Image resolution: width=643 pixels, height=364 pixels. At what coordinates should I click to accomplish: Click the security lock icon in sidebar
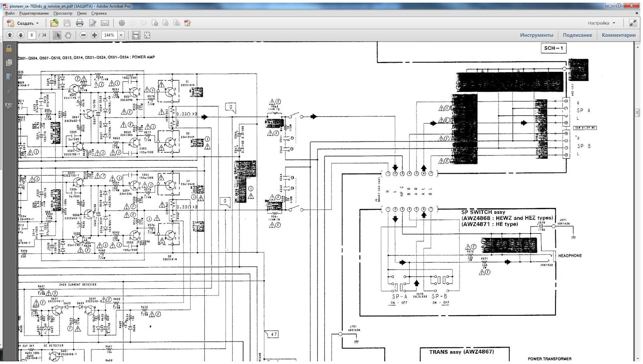[x=9, y=49]
